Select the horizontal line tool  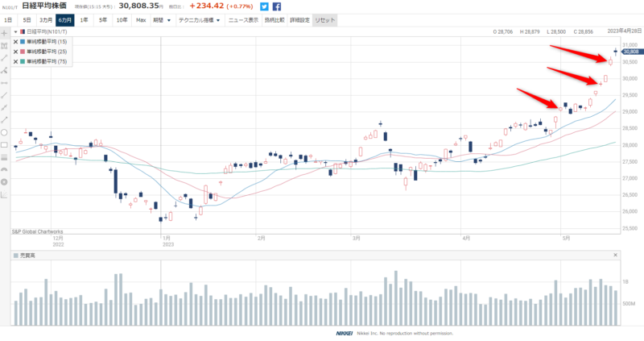(x=4, y=83)
